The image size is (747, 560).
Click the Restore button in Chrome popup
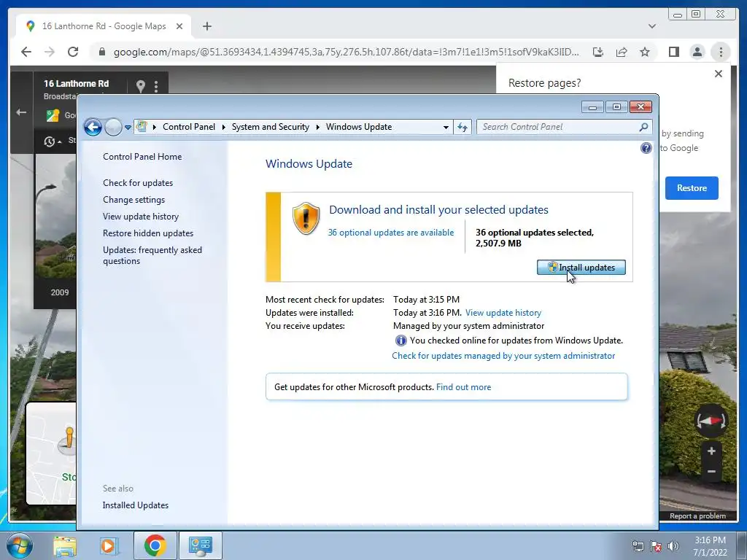692,188
